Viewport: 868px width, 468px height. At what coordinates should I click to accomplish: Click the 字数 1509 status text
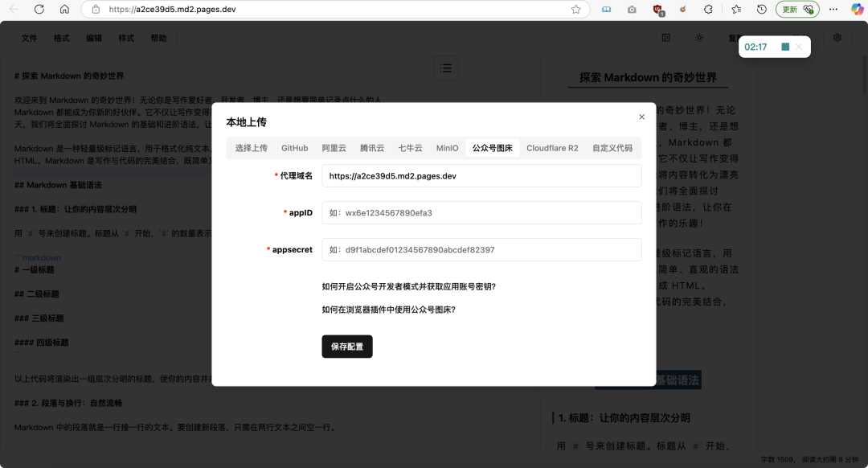pos(778,460)
